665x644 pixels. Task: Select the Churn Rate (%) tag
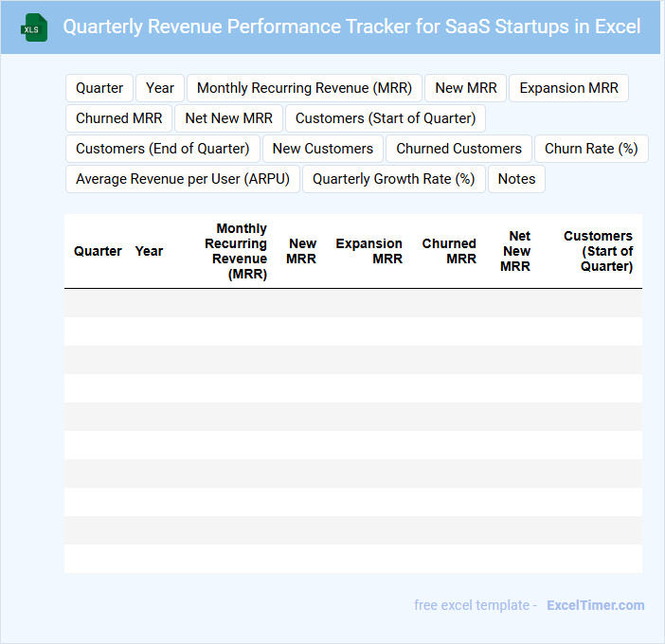pyautogui.click(x=591, y=149)
